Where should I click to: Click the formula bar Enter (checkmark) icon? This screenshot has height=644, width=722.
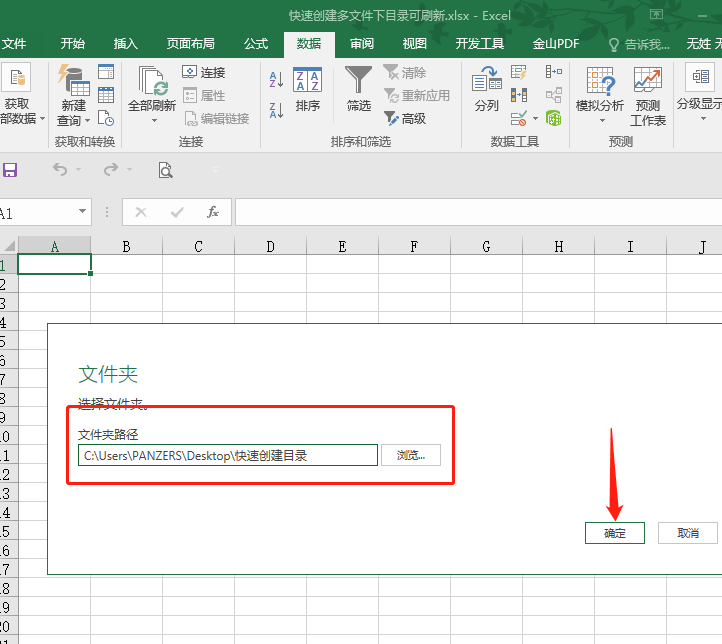point(177,212)
